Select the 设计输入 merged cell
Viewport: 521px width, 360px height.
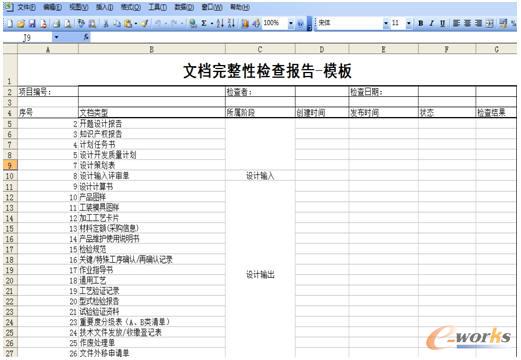260,176
